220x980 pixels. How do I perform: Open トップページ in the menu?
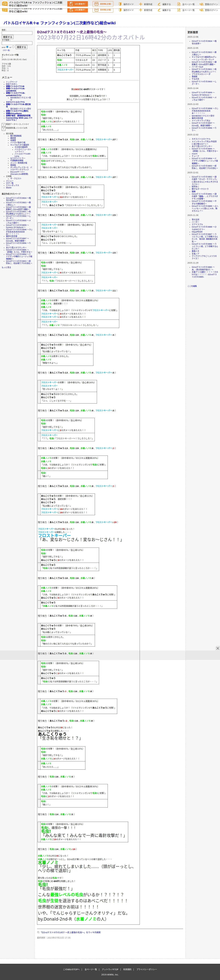coord(11,82)
